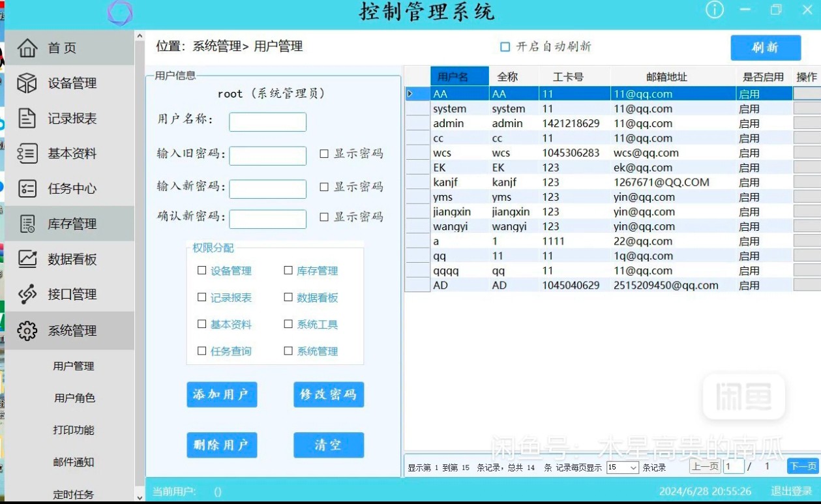821x504 pixels.
Task: Open 设备管理 cube icon in sidebar
Action: pos(27,83)
